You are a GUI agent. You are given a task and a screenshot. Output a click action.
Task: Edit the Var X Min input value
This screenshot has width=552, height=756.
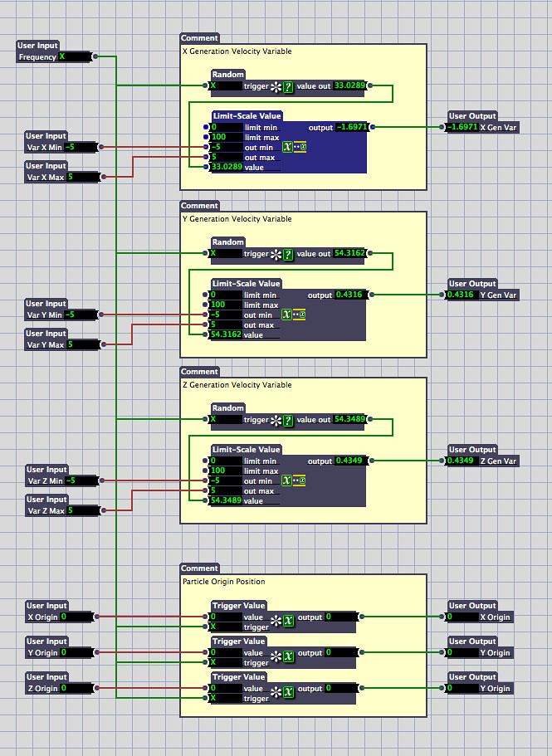81,147
